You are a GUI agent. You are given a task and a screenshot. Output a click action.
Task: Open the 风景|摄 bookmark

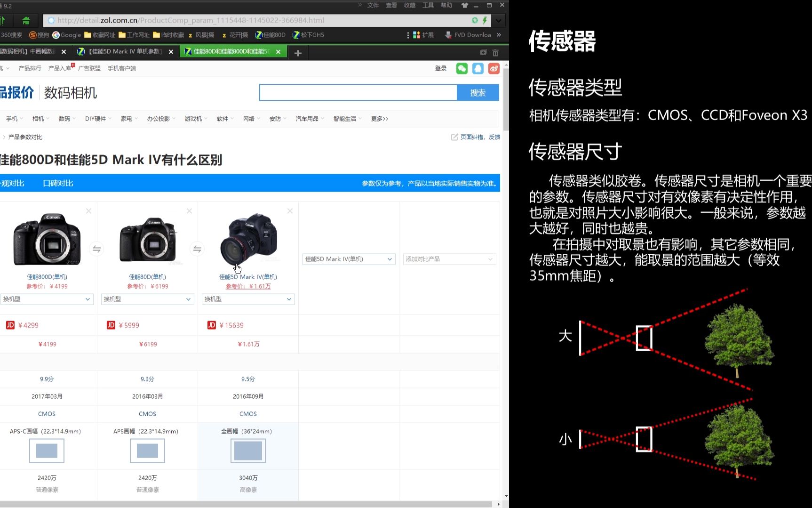pyautogui.click(x=201, y=35)
